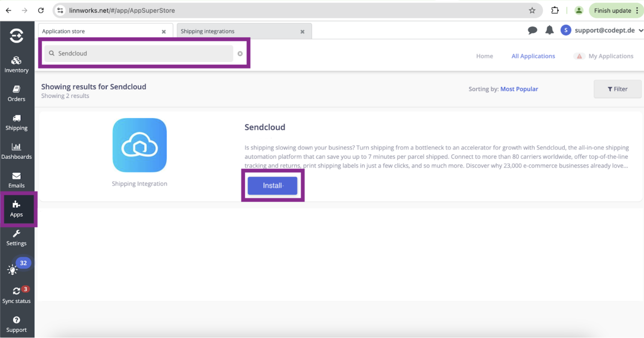The width and height of the screenshot is (644, 338).
Task: Click the Finish update button
Action: pos(616,11)
